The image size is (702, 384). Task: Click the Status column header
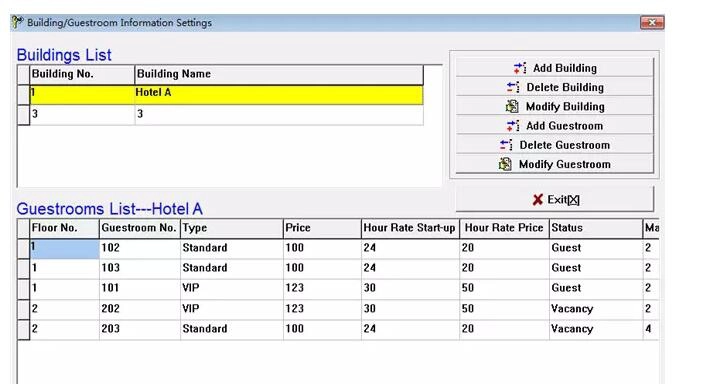pyautogui.click(x=596, y=228)
